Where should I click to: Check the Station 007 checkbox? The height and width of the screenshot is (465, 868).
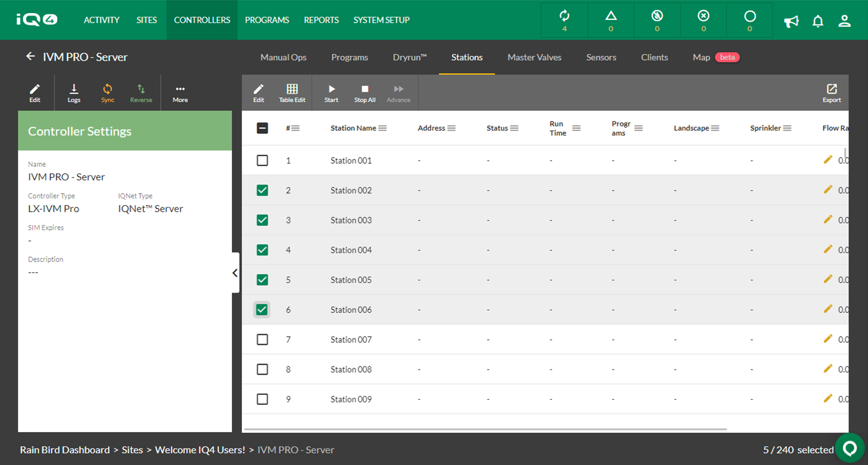[x=262, y=339]
